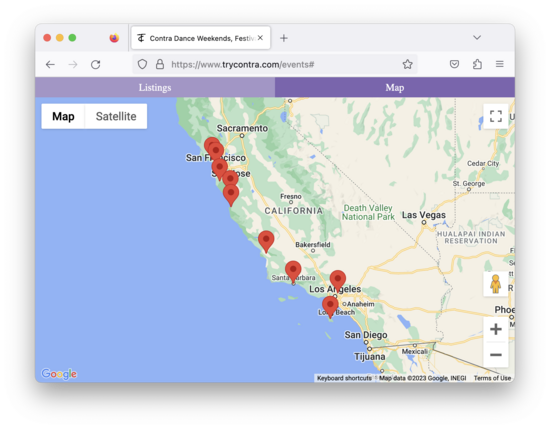Screen dimensions: 550x429
Task: Open the shield tracking protection icon
Action: pos(142,64)
